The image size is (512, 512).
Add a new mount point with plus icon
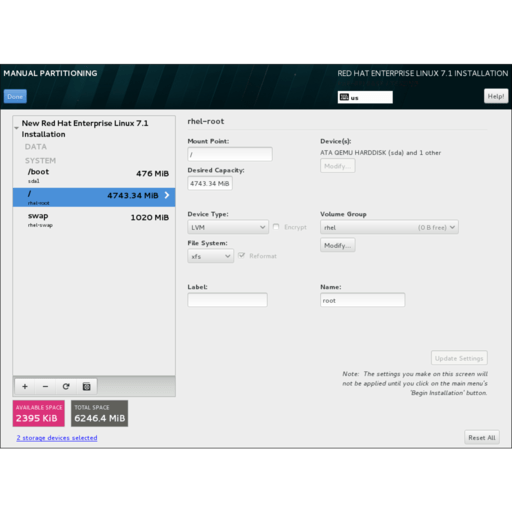pyautogui.click(x=25, y=386)
